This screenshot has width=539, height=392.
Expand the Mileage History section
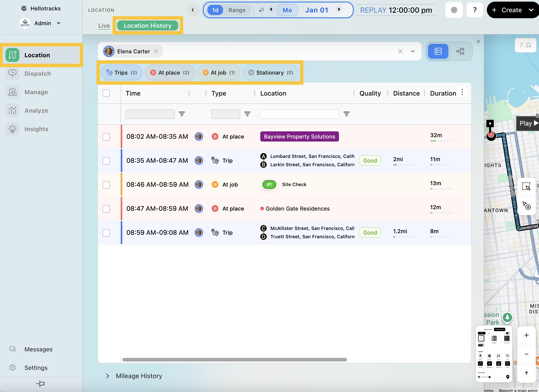click(x=108, y=376)
